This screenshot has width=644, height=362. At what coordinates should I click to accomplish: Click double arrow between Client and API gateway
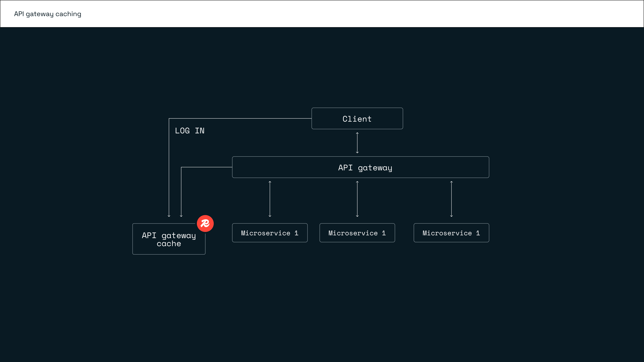[357, 143]
